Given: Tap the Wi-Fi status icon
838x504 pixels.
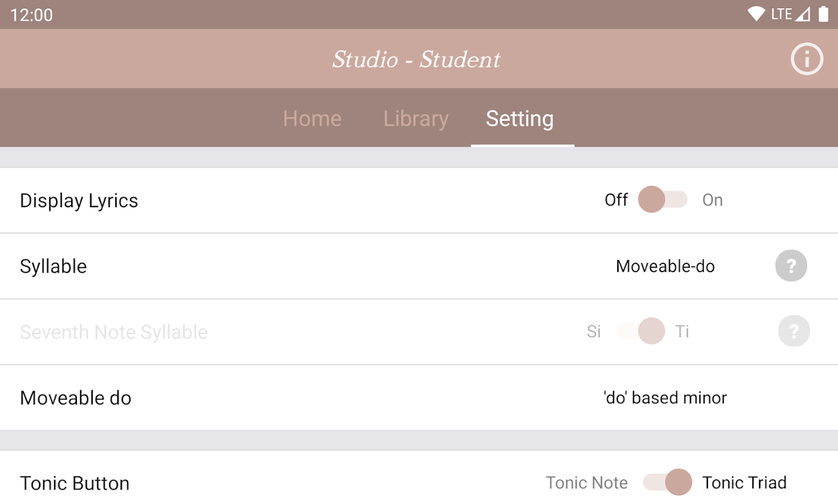Looking at the screenshot, I should pyautogui.click(x=755, y=14).
